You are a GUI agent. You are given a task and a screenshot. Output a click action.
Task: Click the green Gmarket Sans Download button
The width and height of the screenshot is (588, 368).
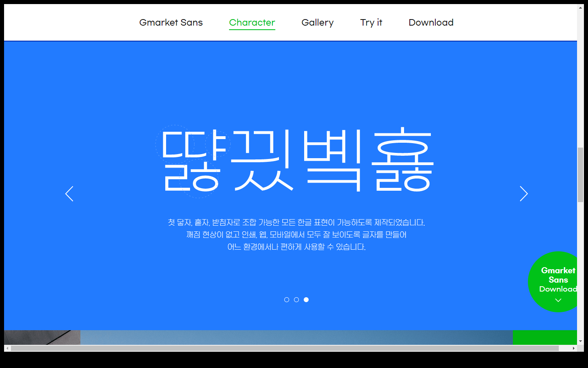tap(553, 282)
